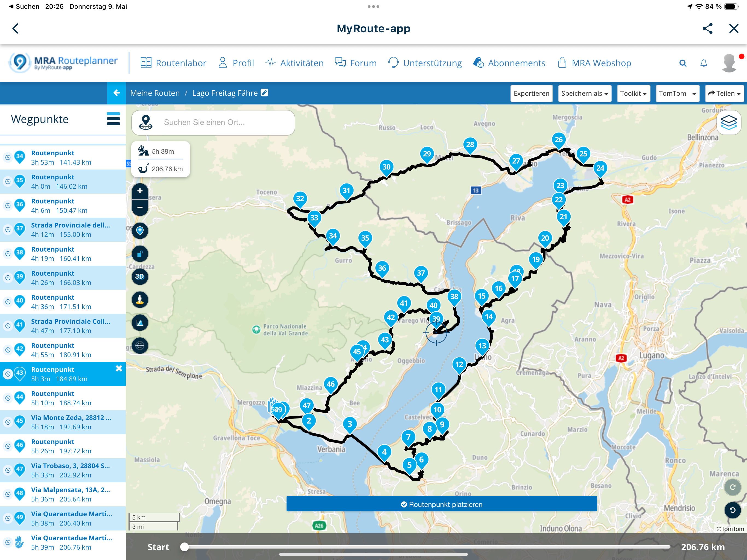The height and width of the screenshot is (560, 747).
Task: Click the MRA Routeplanner logo
Action: (63, 63)
